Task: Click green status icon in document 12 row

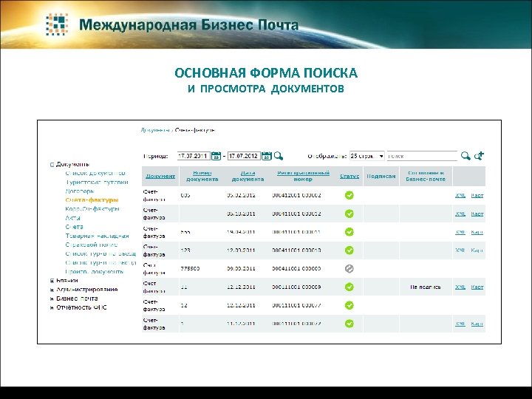Action: click(349, 305)
